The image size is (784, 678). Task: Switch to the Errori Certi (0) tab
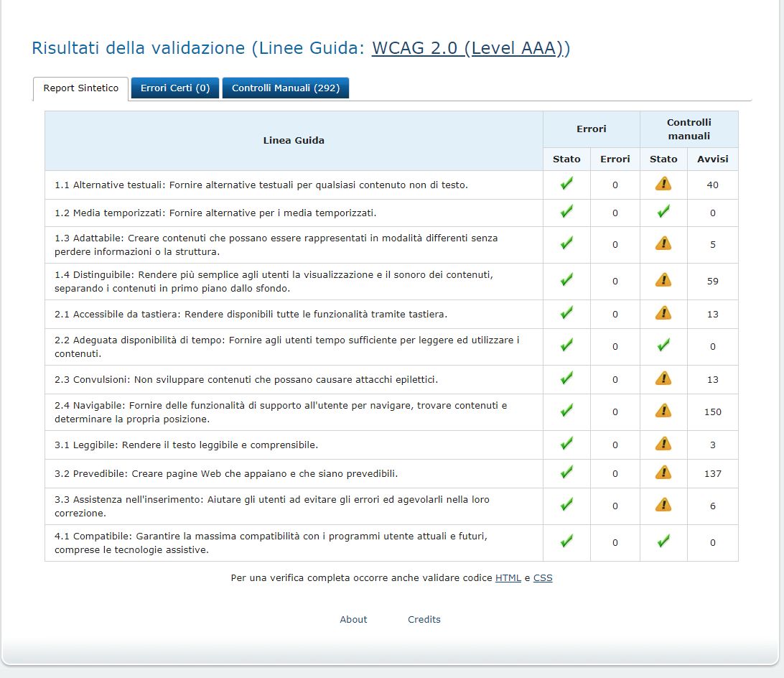[x=175, y=88]
